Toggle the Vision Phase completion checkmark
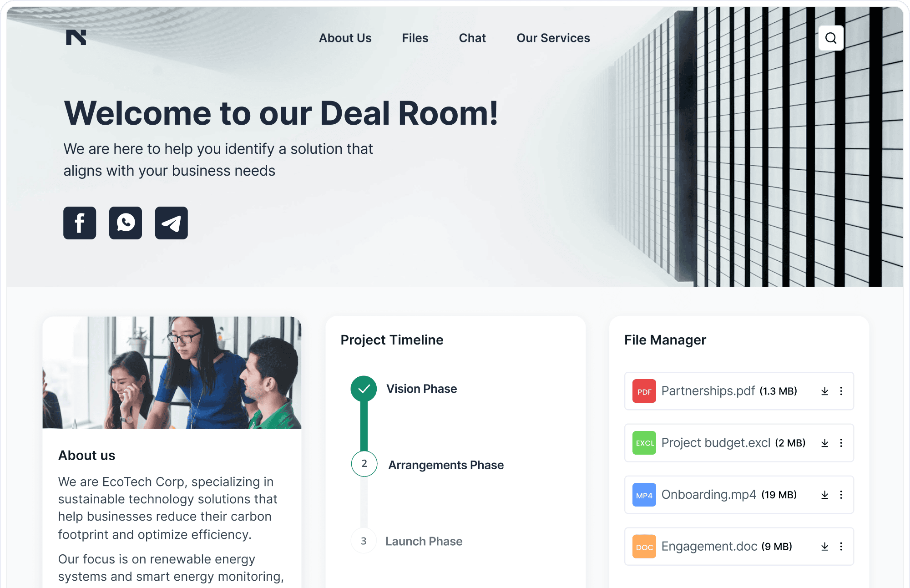Viewport: 910px width, 588px height. tap(364, 388)
